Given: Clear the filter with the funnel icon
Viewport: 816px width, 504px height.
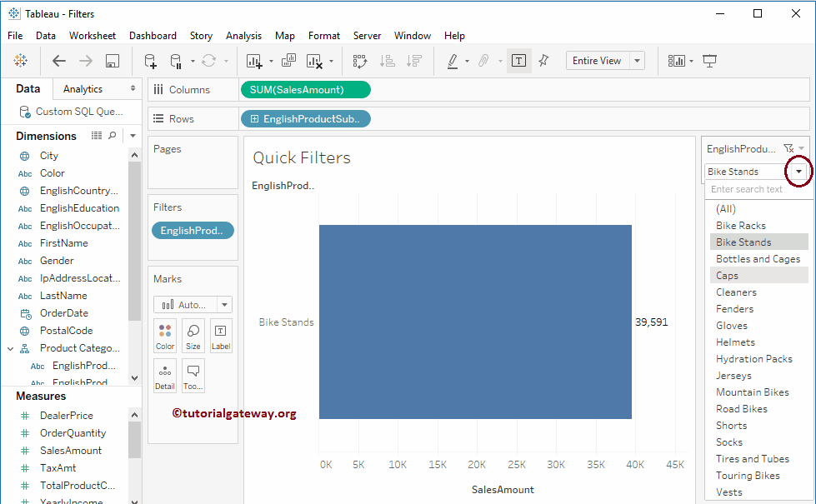Looking at the screenshot, I should 789,149.
